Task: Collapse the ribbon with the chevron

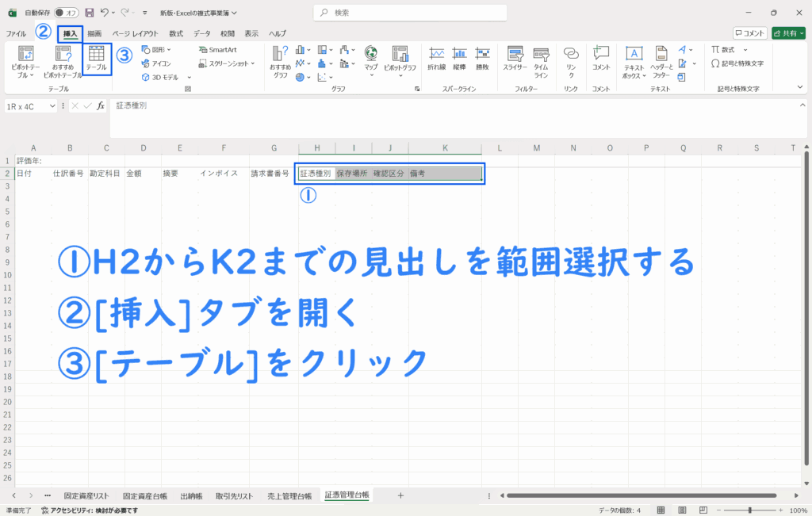Action: coord(799,85)
